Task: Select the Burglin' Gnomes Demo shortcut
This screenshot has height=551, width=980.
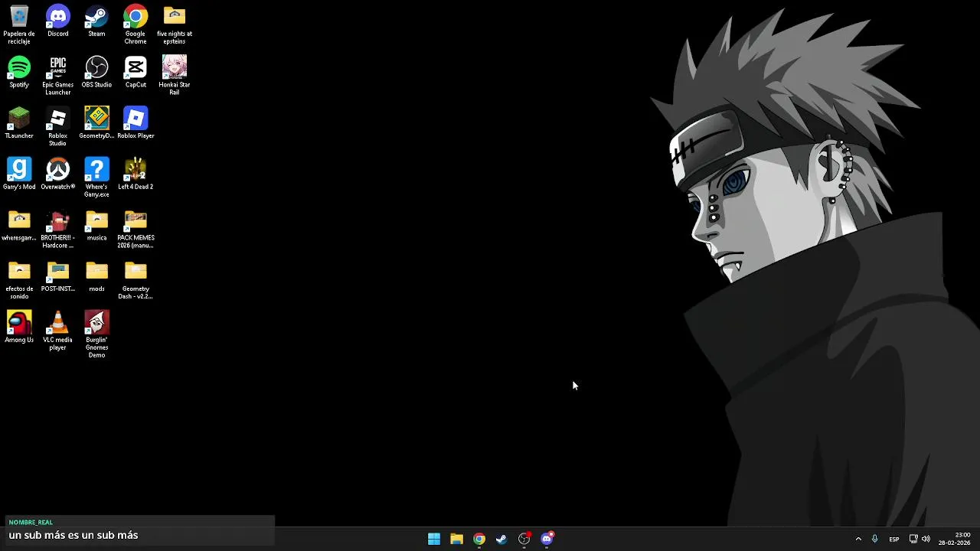Action: point(96,335)
